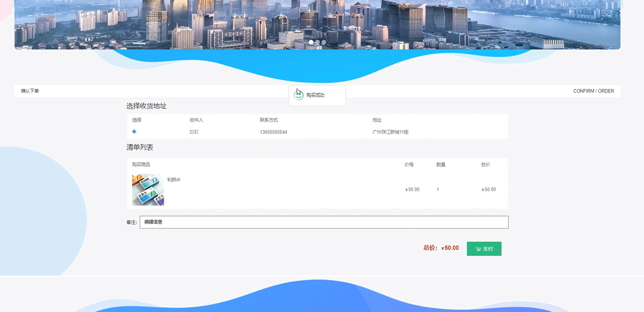Click the address 广州珠江新城11栋
The width and height of the screenshot is (644, 312).
click(x=390, y=132)
